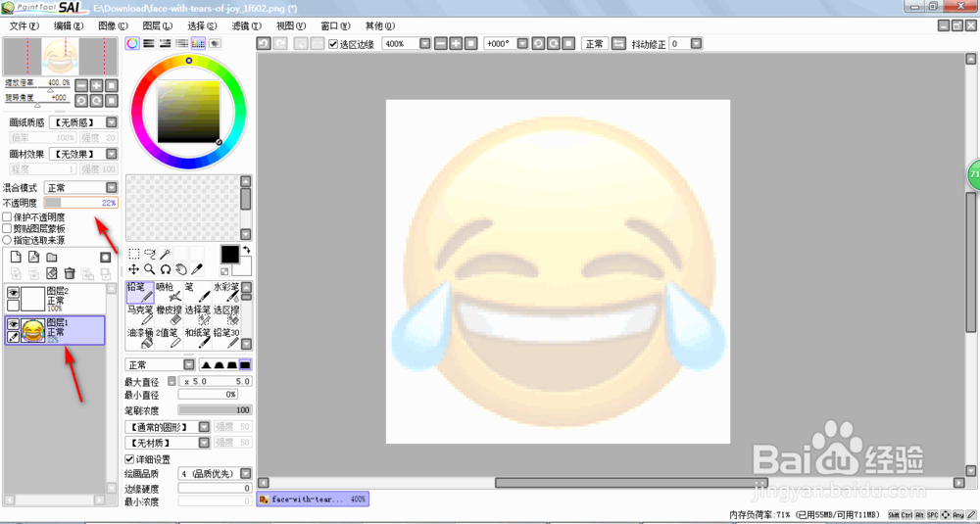Open the 绘画品质 quality dropdown
The width and height of the screenshot is (980, 524).
(246, 474)
